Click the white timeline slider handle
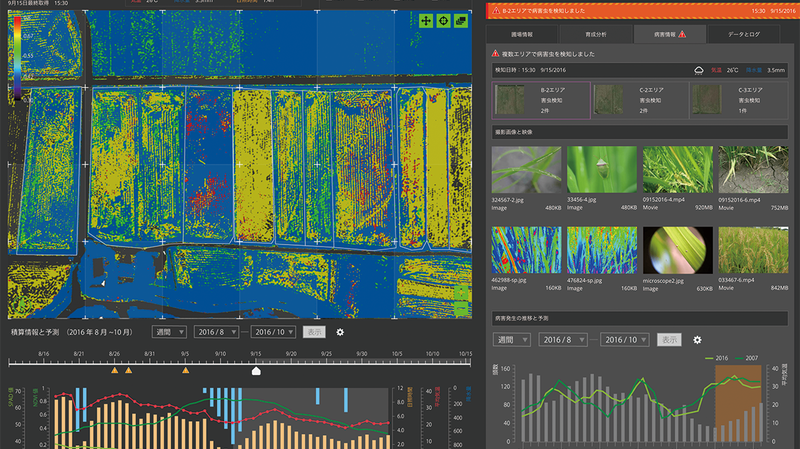This screenshot has width=800, height=449. tap(257, 370)
